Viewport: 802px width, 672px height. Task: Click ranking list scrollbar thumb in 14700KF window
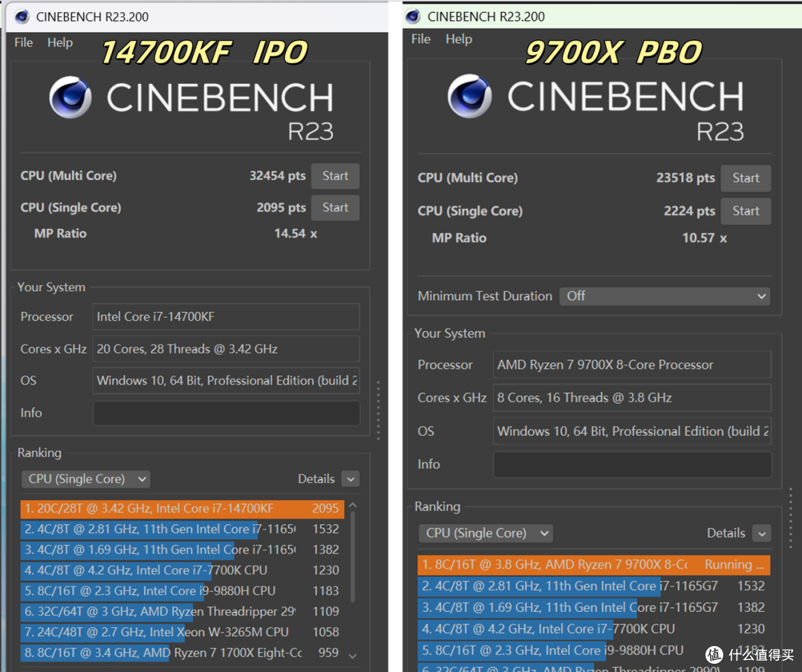tap(353, 558)
